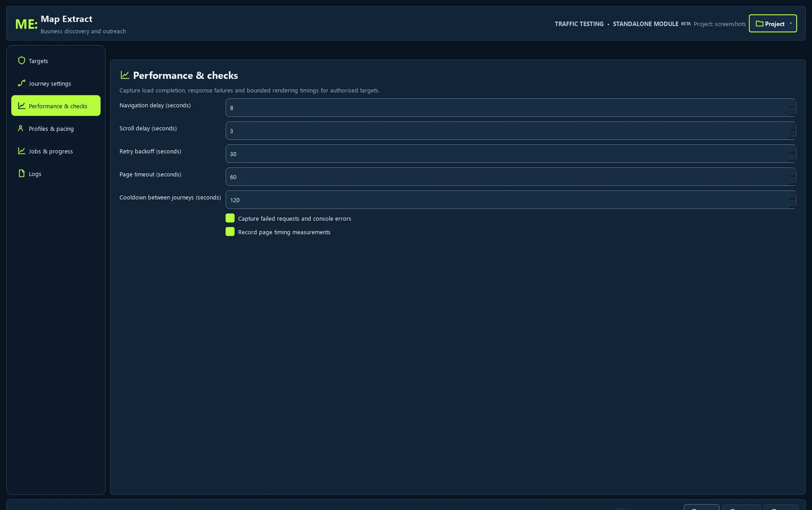Focus the Retry backoff input showing 30

pyautogui.click(x=511, y=153)
